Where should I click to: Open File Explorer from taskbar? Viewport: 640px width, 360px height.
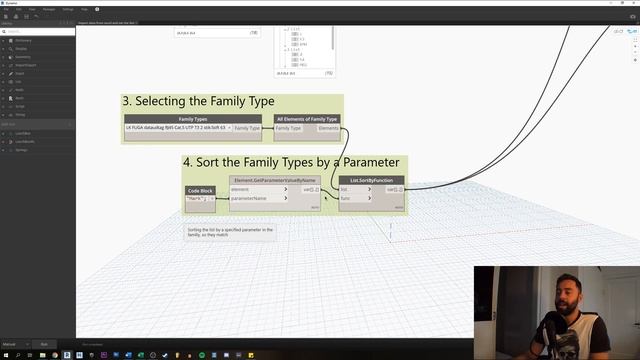point(42,356)
